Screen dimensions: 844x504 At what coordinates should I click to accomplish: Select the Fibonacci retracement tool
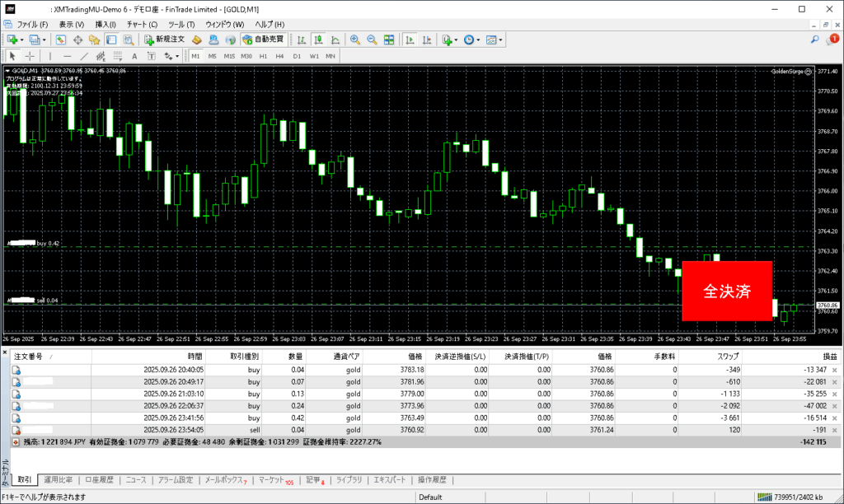(x=117, y=56)
